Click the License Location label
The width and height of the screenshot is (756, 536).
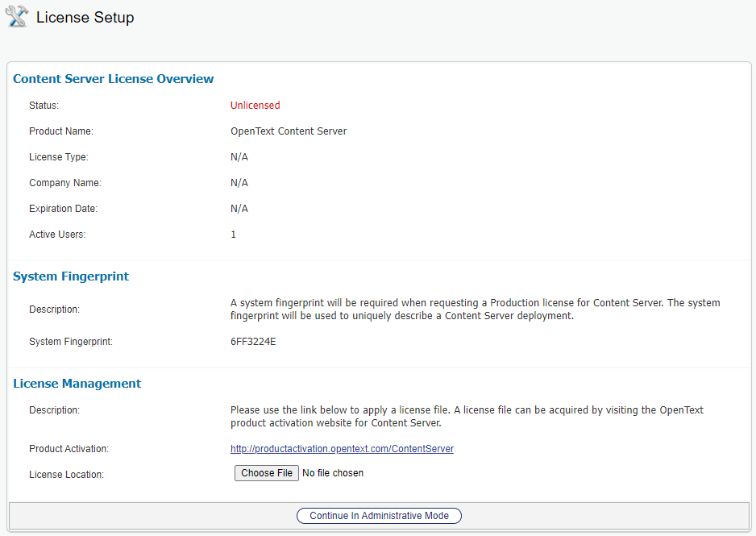point(66,475)
